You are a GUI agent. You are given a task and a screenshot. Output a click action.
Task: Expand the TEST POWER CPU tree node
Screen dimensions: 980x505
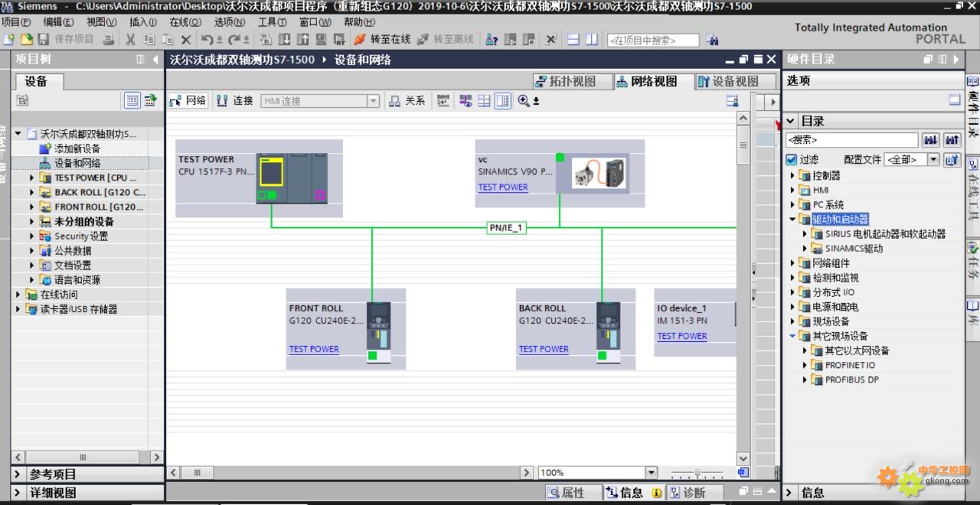click(32, 178)
